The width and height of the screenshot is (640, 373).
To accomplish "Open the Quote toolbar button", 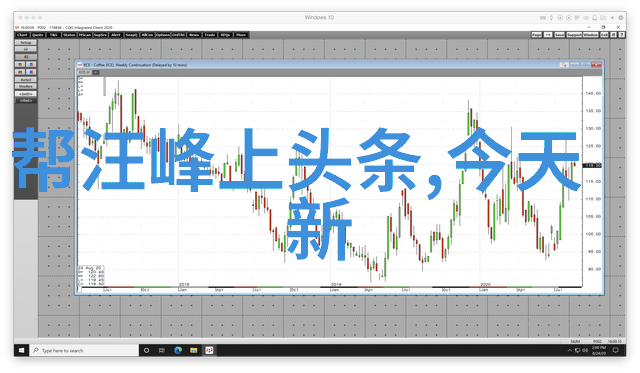I will click(38, 35).
